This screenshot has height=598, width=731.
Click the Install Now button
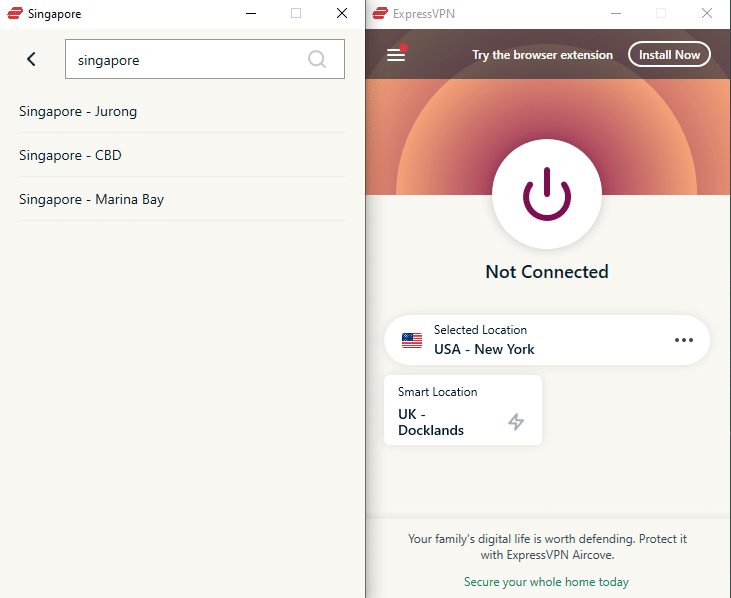pyautogui.click(x=669, y=55)
